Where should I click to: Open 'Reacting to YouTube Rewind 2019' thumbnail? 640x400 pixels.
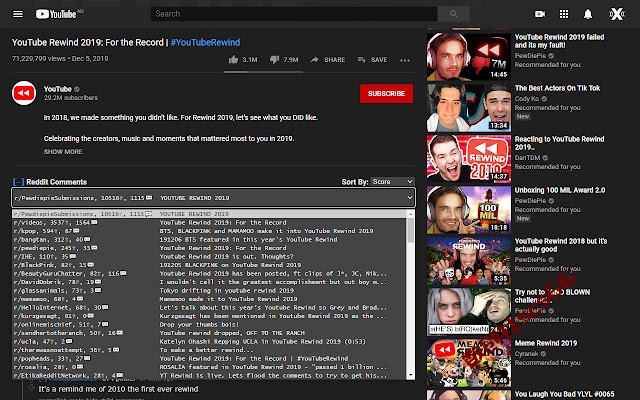(469, 159)
